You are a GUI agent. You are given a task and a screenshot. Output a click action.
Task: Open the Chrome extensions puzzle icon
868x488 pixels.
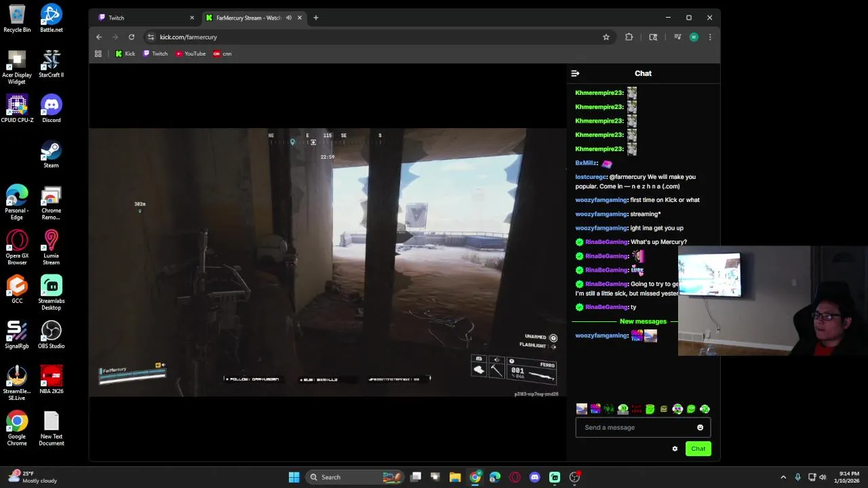click(629, 37)
